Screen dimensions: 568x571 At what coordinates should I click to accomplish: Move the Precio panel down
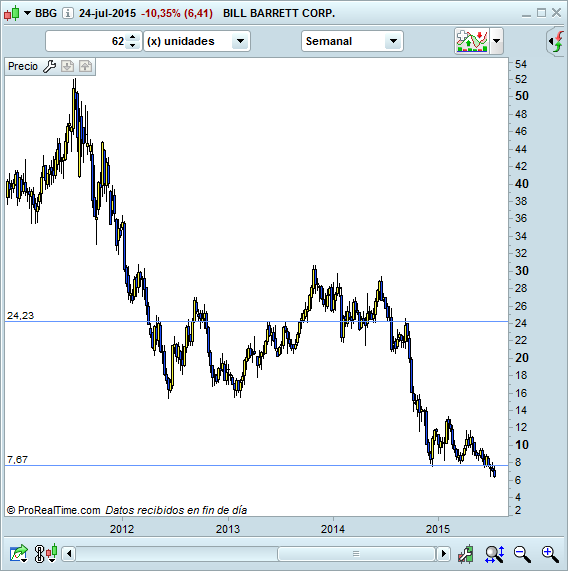click(67, 66)
